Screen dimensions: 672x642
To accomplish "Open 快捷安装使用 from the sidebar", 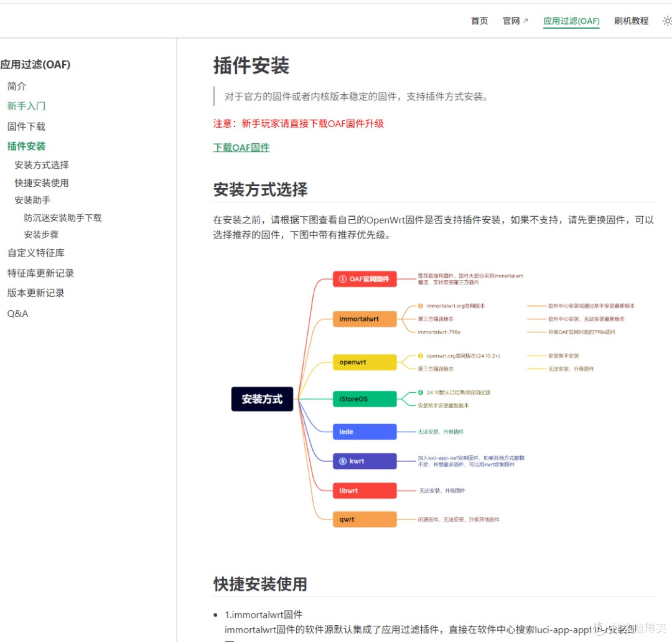I will 42,182.
